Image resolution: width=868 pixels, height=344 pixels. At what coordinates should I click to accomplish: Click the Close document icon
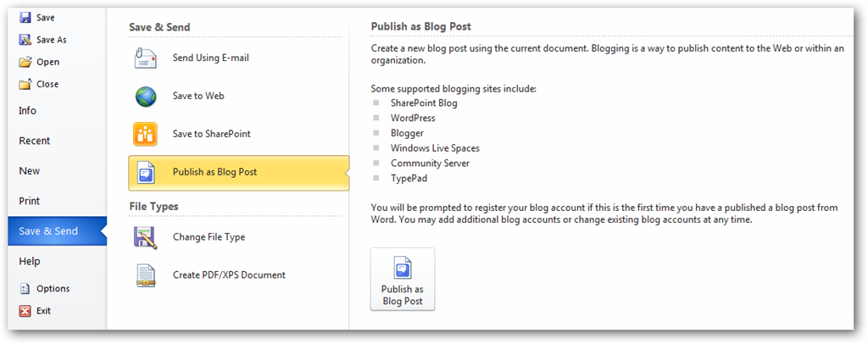coord(25,84)
